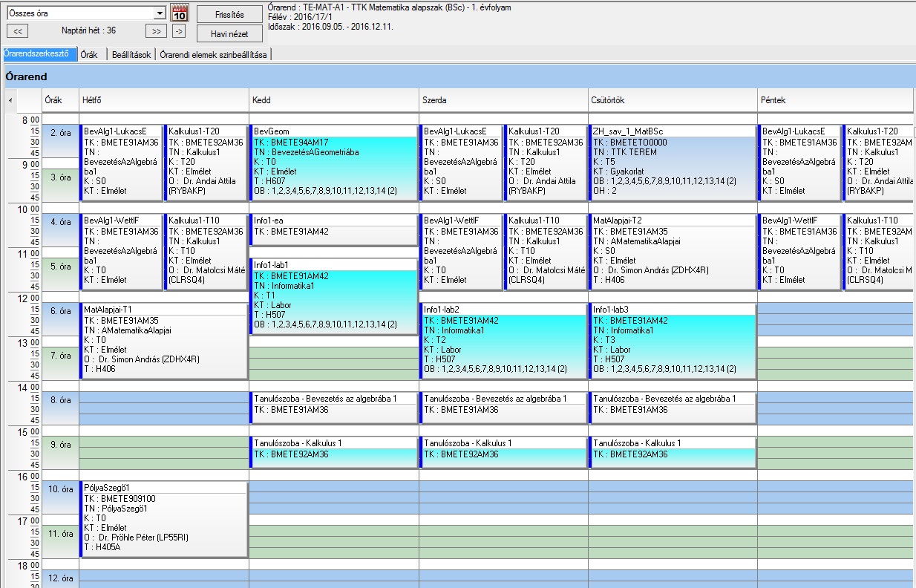Open the Órák tab

click(x=90, y=54)
